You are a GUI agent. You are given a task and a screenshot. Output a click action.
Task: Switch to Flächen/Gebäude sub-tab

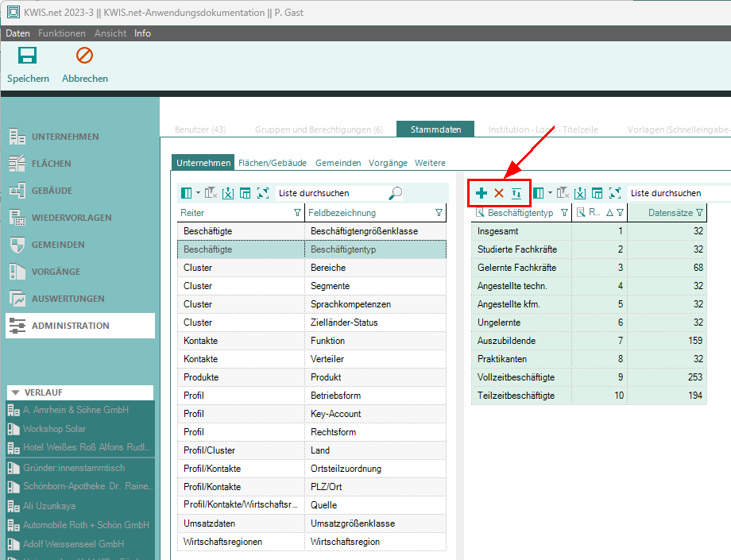click(x=273, y=163)
